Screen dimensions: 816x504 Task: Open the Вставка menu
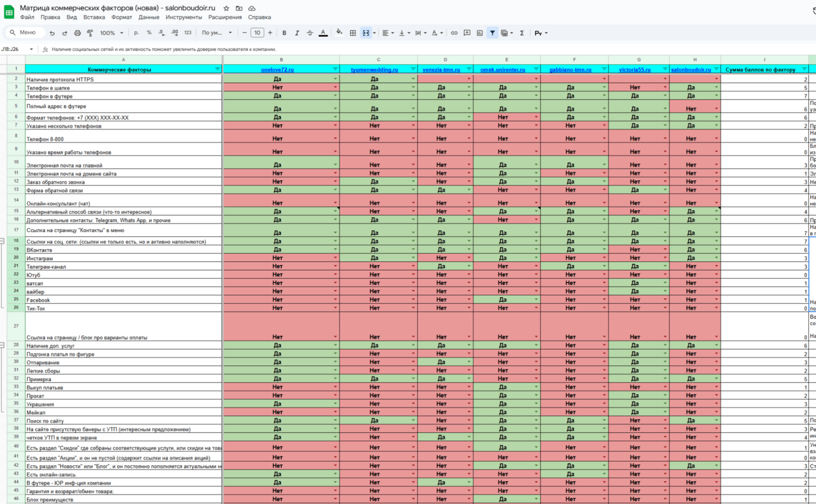94,17
